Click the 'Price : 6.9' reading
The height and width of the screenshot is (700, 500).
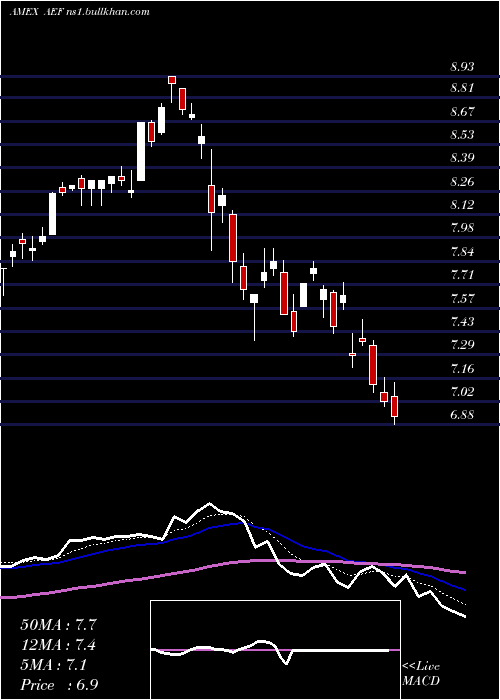[x=58, y=685]
